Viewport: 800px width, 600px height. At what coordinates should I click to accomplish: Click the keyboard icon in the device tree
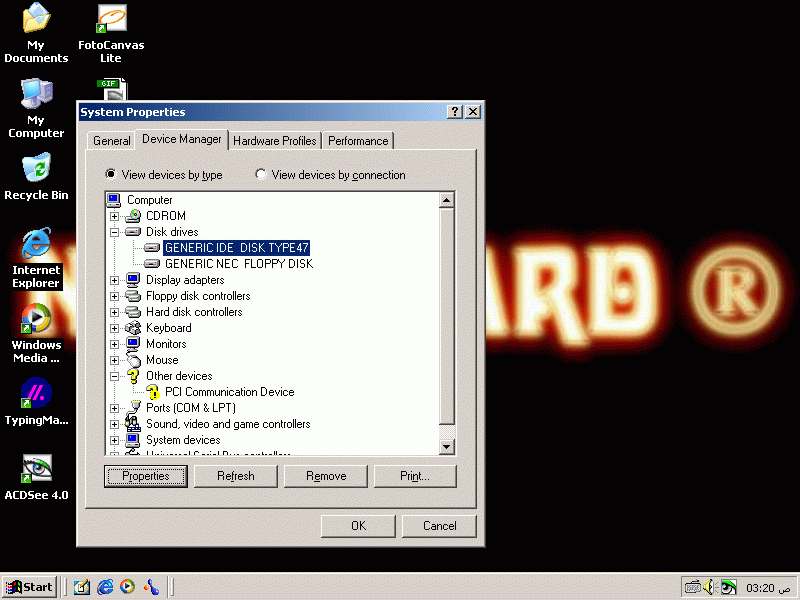tap(133, 328)
